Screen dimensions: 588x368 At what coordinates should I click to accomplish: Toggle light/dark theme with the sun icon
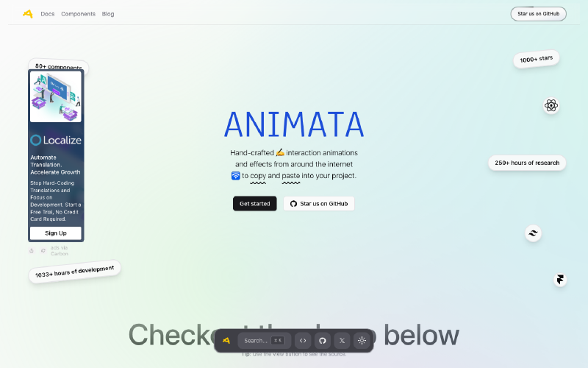click(x=362, y=341)
